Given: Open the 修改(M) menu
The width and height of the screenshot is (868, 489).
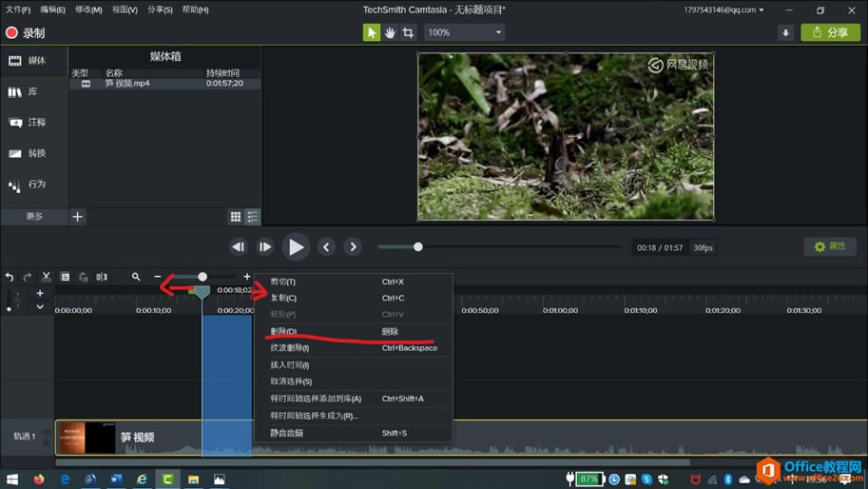Looking at the screenshot, I should [88, 10].
